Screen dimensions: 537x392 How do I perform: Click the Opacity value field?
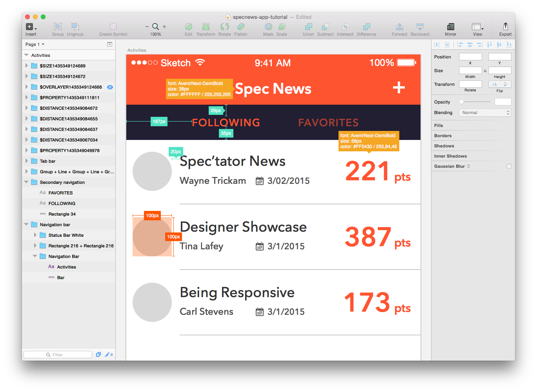tap(503, 102)
